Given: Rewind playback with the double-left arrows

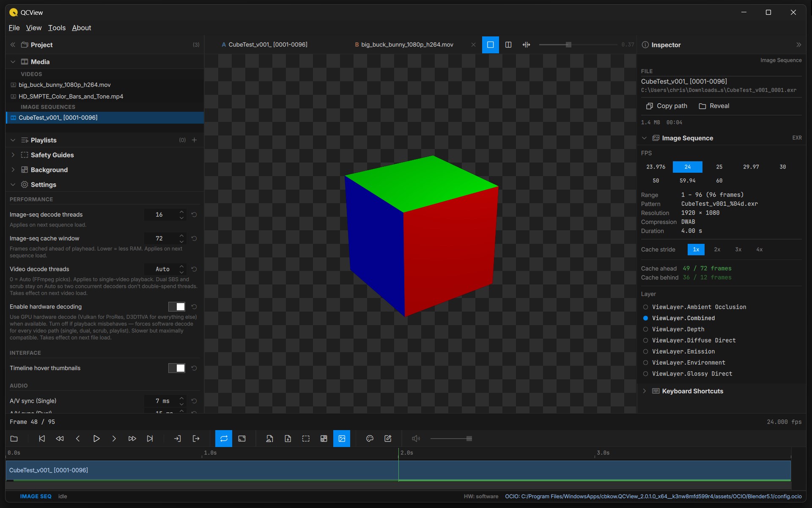Looking at the screenshot, I should click(60, 439).
